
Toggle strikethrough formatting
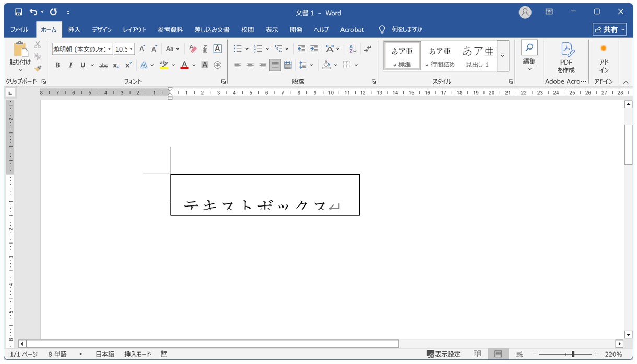103,65
